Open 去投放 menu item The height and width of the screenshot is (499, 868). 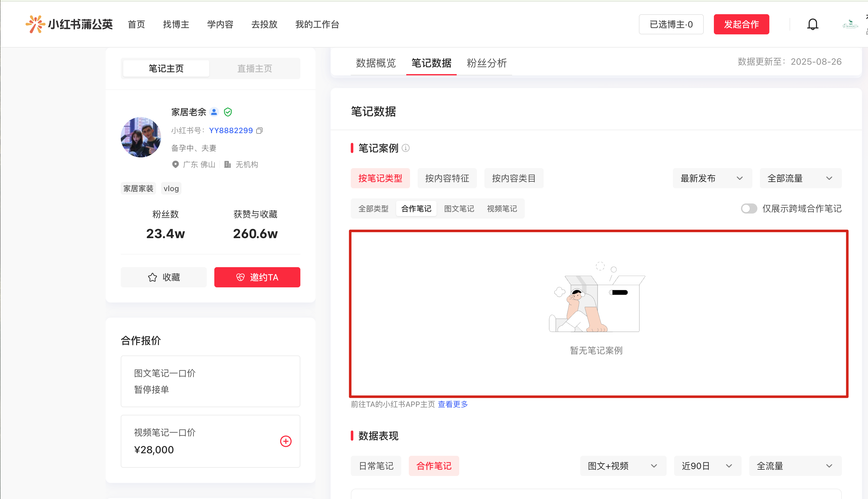click(x=264, y=24)
